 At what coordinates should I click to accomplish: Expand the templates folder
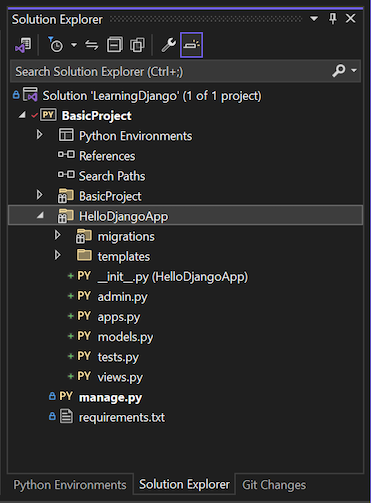[x=57, y=255]
